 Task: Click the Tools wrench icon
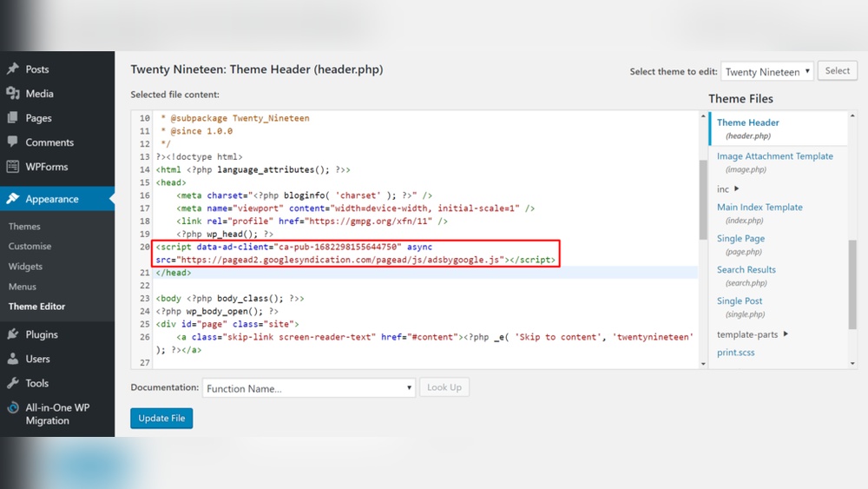[x=13, y=383]
